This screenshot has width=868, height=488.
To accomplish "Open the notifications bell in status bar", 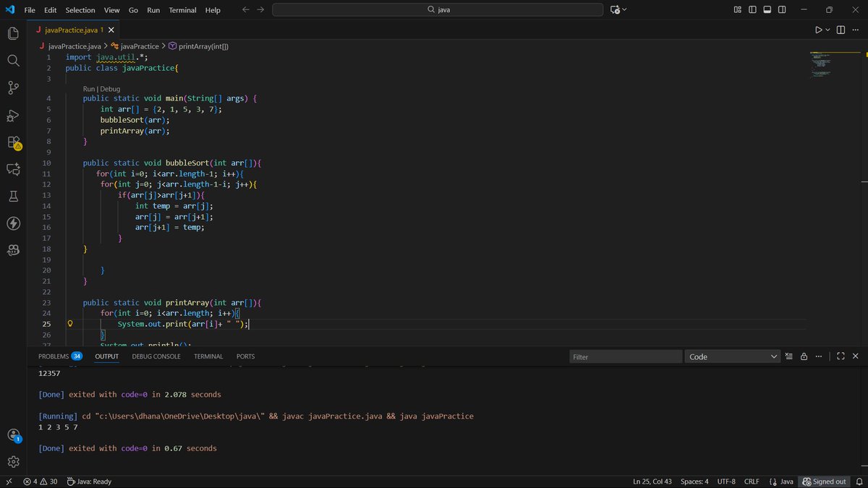I will tap(859, 481).
